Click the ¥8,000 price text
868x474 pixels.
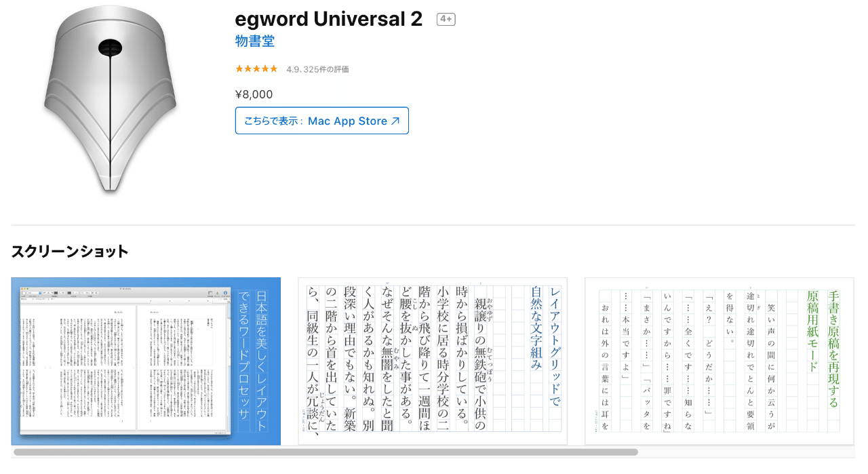tap(254, 95)
